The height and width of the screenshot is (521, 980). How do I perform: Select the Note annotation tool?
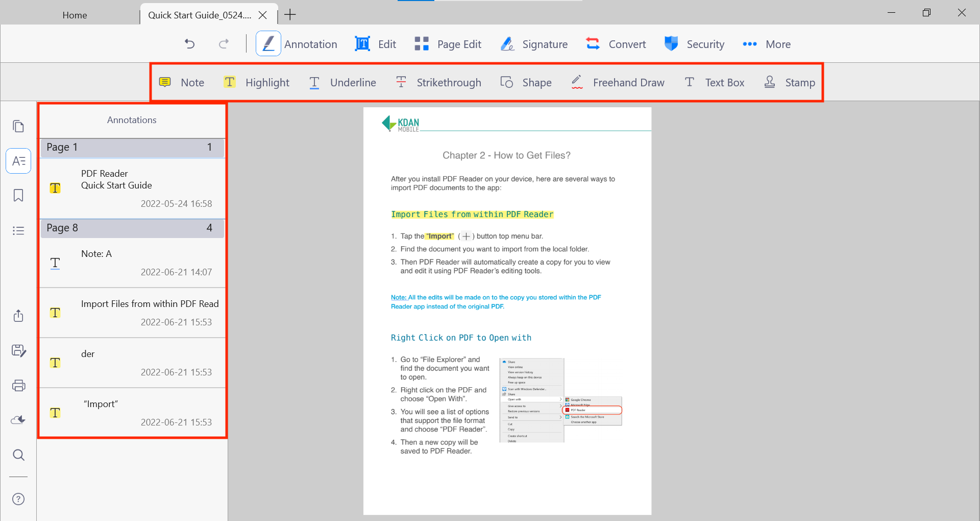pos(182,82)
